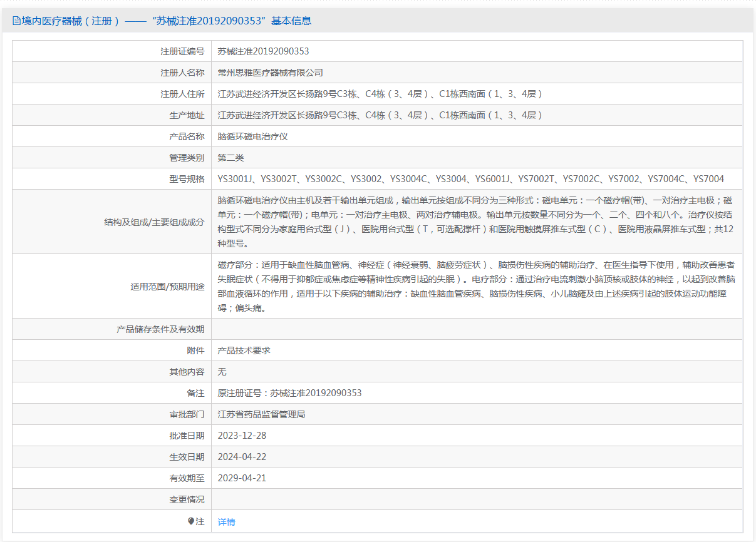This screenshot has width=756, height=542.
Task: Click the 生产地址 address value
Action: [x=380, y=115]
